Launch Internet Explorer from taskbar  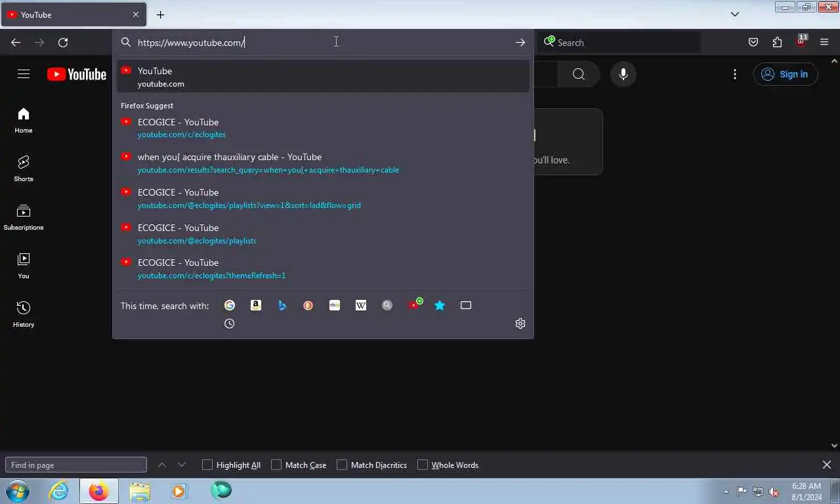(x=58, y=491)
